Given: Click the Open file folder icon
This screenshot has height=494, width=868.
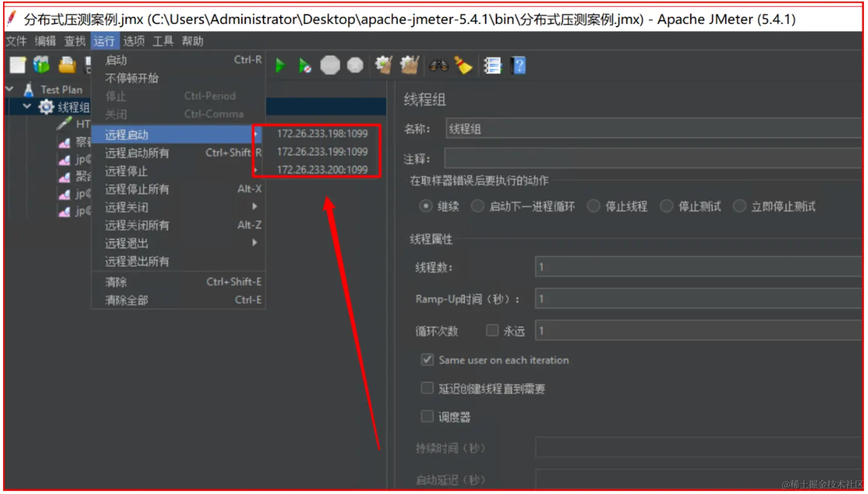Looking at the screenshot, I should click(x=67, y=65).
